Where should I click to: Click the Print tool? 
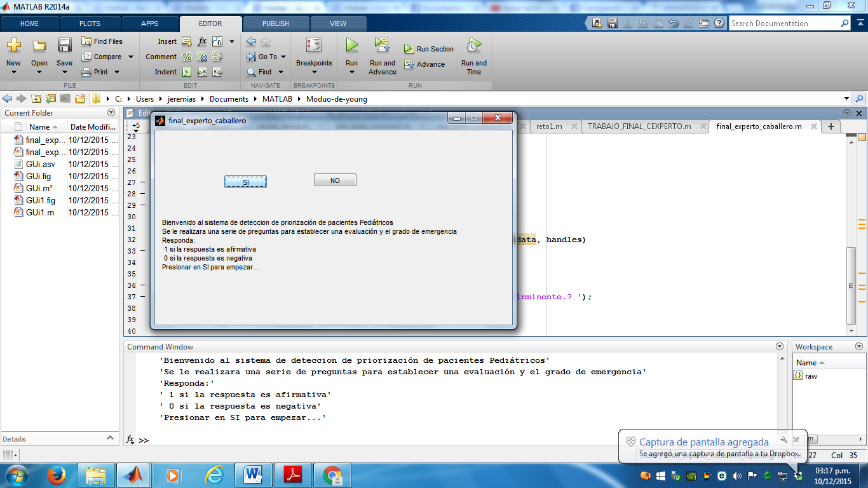click(x=95, y=72)
